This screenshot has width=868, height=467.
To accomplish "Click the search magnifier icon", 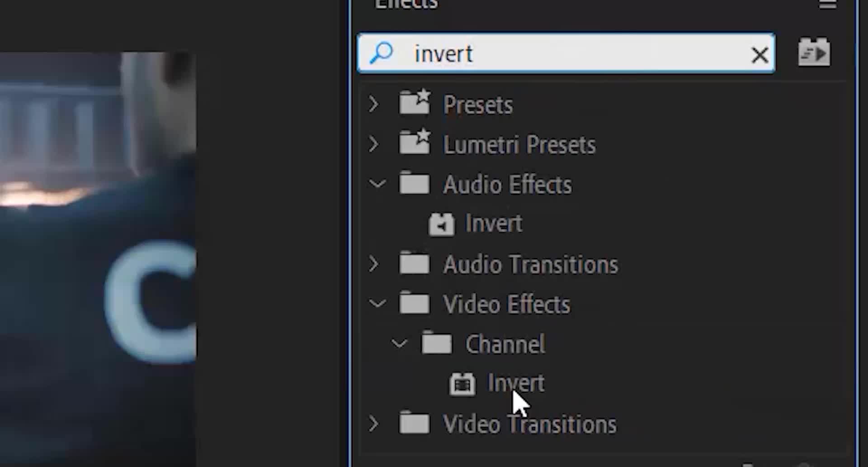I will click(x=381, y=53).
